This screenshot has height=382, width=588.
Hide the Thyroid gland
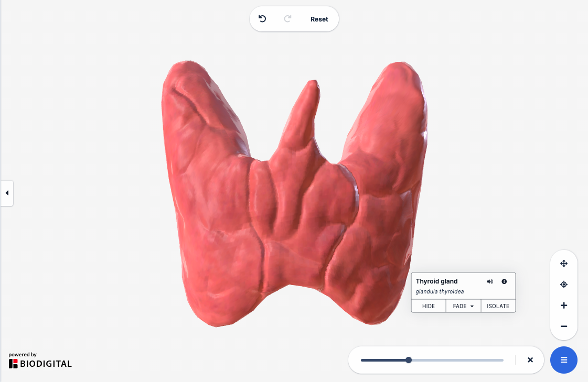tap(428, 306)
